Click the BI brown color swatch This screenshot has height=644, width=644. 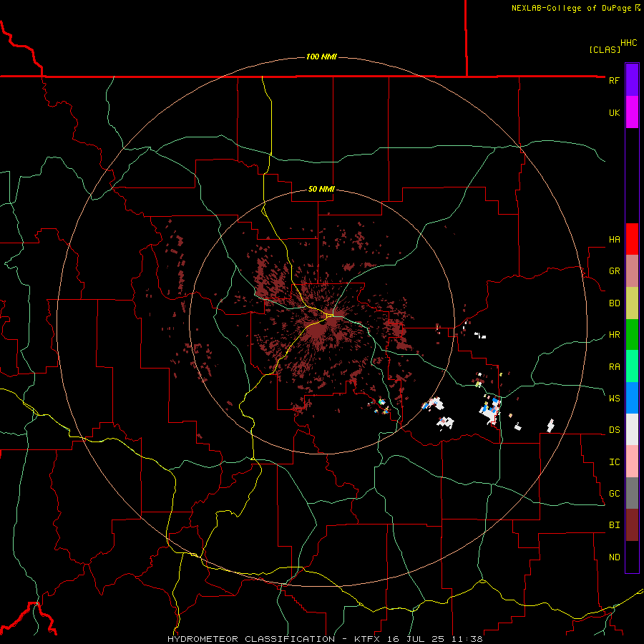tap(632, 525)
